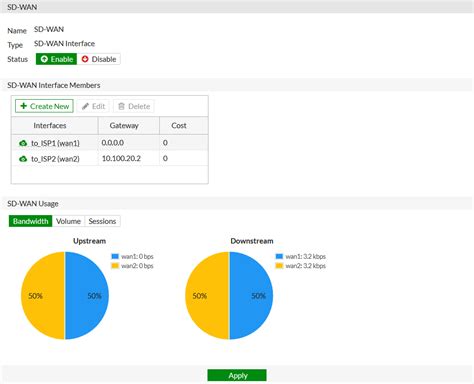Select the Bandwidth usage tab
Screen dimensions: 474x384
[x=30, y=221]
